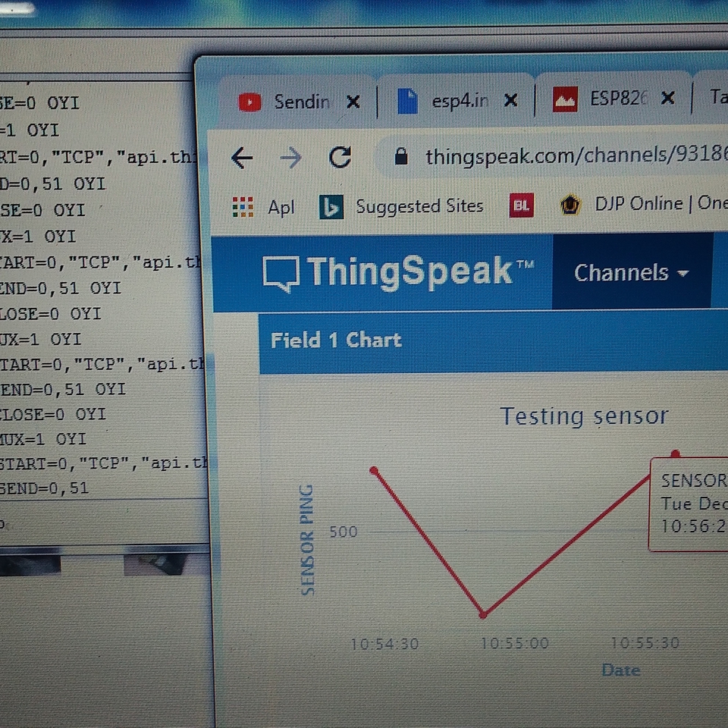728x728 pixels.
Task: Click the highlighted top-right data point
Action: click(x=676, y=453)
